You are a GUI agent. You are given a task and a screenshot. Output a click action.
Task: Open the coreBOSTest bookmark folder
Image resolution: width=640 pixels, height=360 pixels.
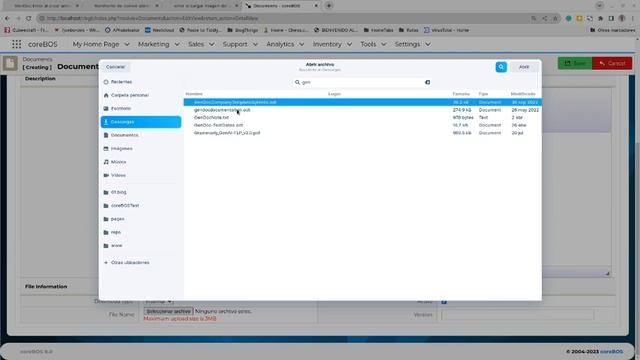(x=141, y=206)
